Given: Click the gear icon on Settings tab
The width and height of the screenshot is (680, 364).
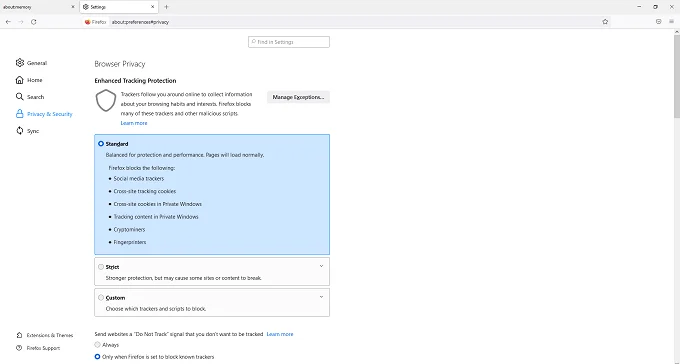Looking at the screenshot, I should click(86, 7).
